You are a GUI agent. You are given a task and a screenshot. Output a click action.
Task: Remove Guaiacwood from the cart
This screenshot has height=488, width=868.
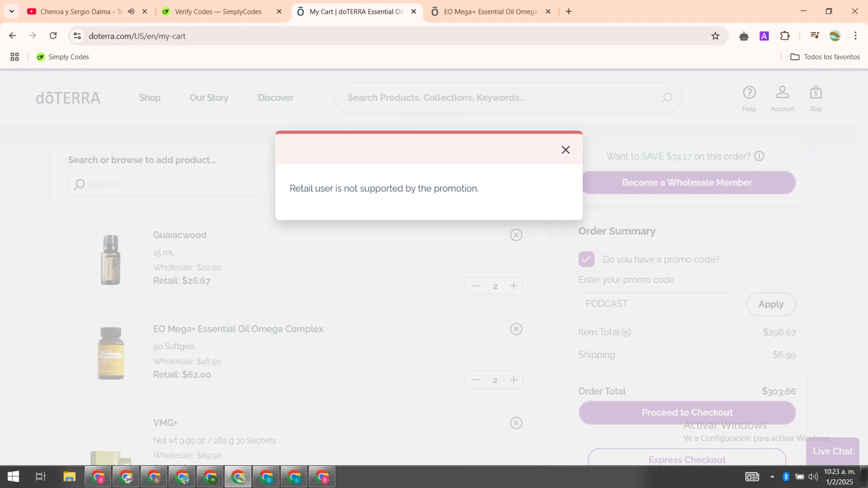click(x=516, y=235)
